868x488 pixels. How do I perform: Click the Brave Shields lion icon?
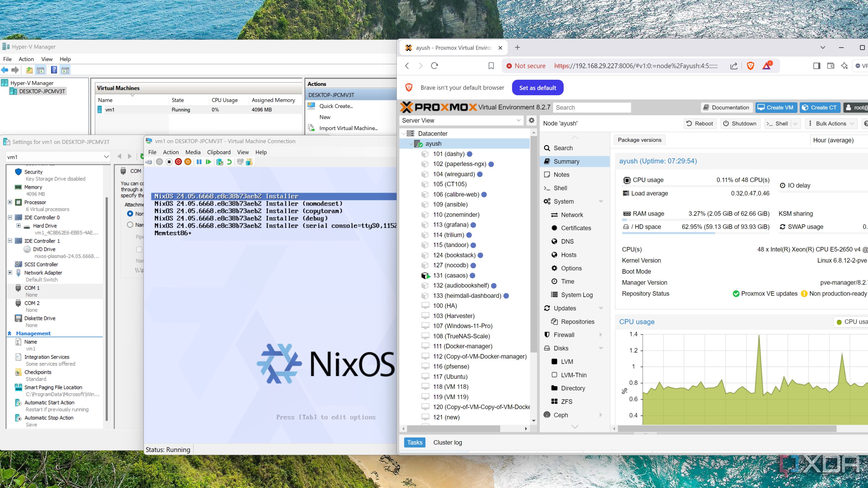[750, 66]
